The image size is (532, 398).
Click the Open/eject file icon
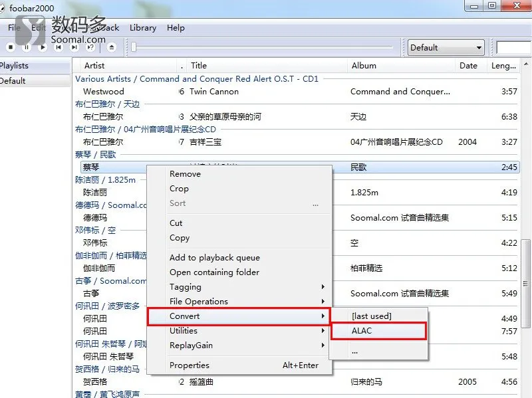pyautogui.click(x=112, y=47)
